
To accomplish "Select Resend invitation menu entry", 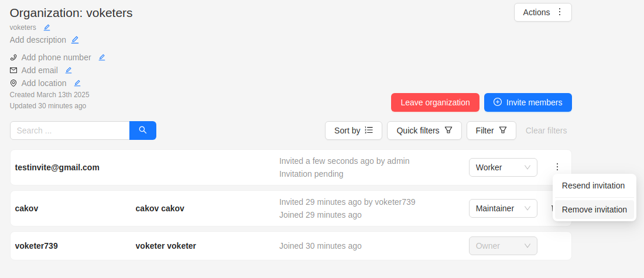I will tap(593, 186).
